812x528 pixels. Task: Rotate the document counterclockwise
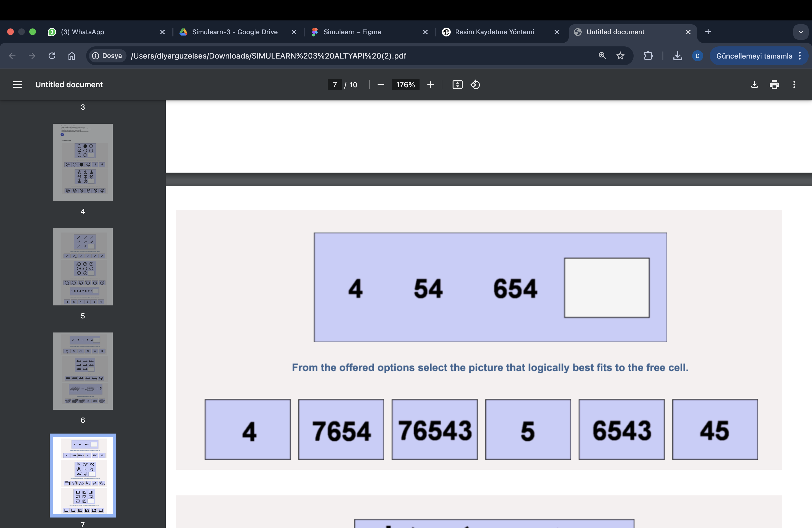[x=475, y=85]
